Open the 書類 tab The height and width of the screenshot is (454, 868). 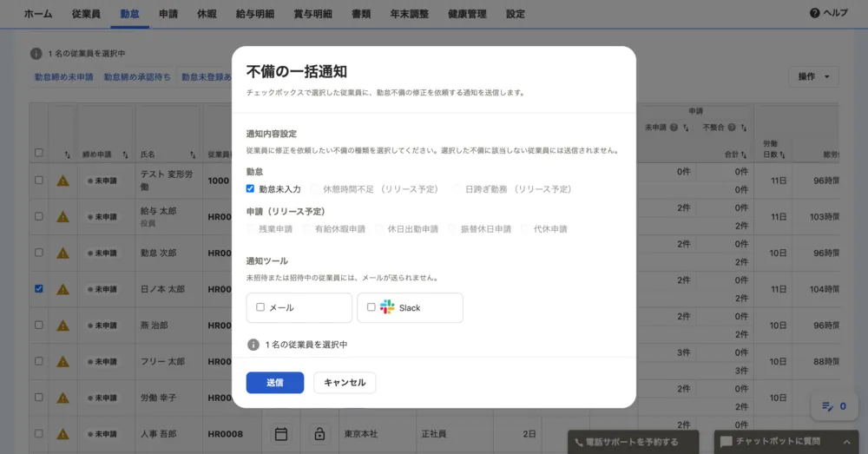361,14
